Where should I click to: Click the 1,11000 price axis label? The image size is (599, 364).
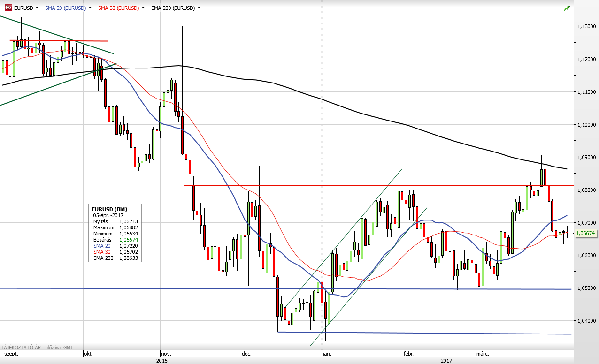click(588, 92)
